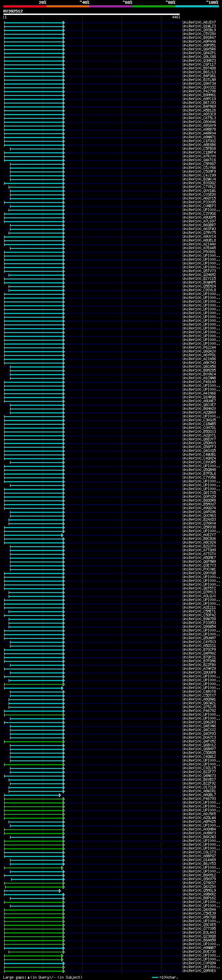Select hit label UniRef100_Q4N673
The image size is (222, 980).
[199, 776]
